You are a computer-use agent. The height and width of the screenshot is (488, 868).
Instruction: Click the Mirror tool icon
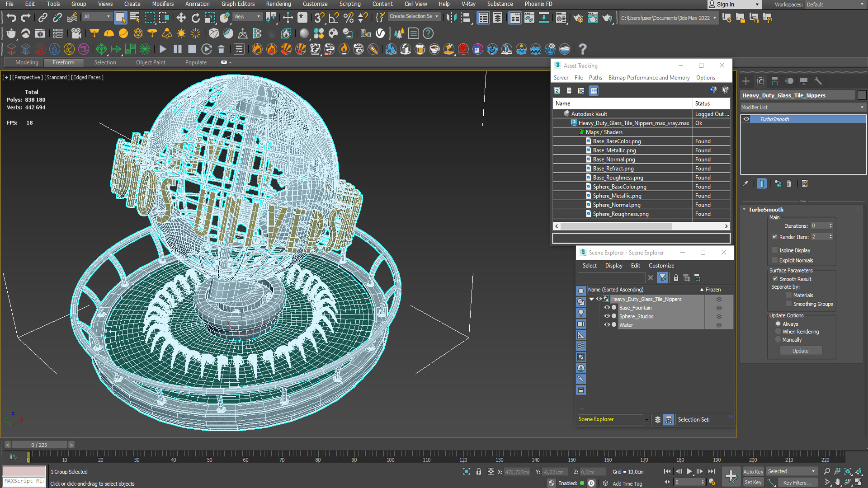click(451, 18)
